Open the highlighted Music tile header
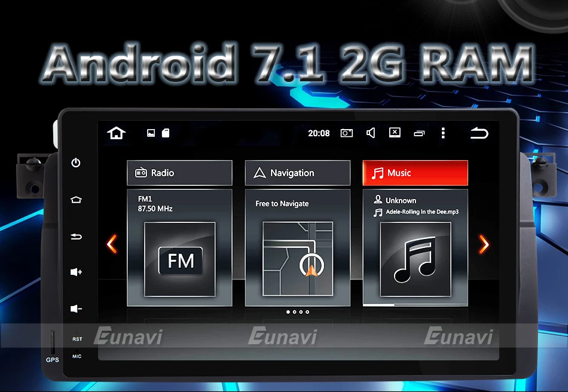The width and height of the screenshot is (568, 392). coord(416,173)
